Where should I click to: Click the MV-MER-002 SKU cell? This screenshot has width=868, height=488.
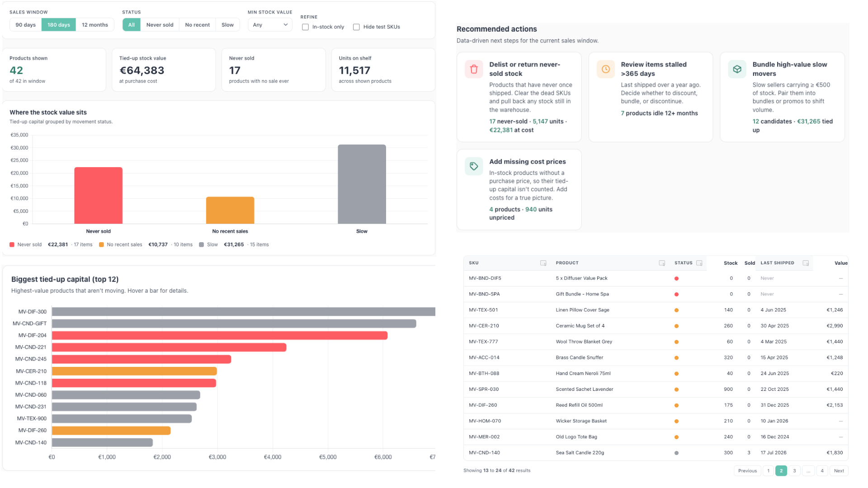484,437
